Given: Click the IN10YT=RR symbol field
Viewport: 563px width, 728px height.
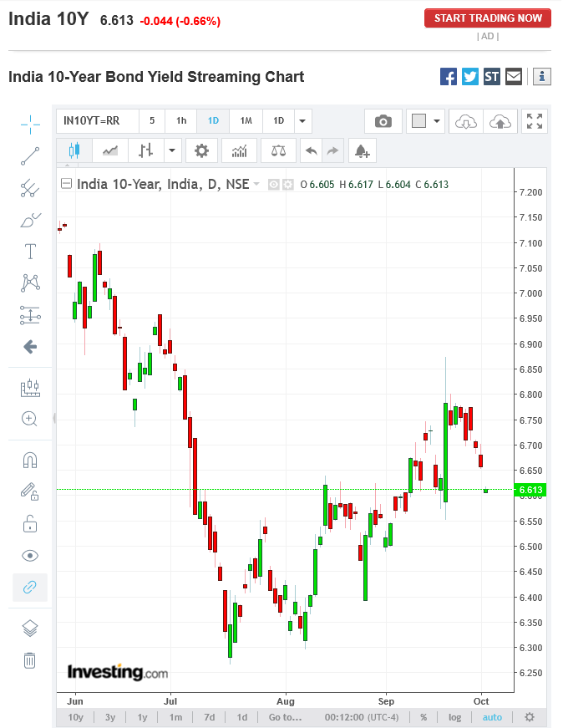Looking at the screenshot, I should 98,121.
